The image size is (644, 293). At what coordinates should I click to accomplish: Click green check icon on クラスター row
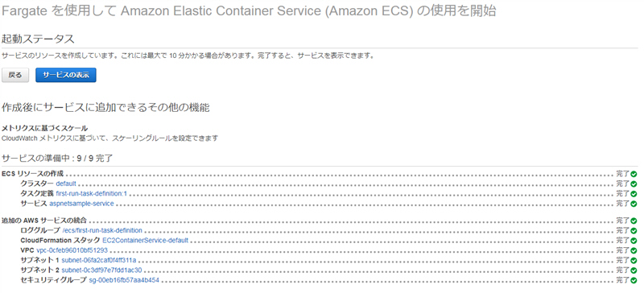point(634,184)
